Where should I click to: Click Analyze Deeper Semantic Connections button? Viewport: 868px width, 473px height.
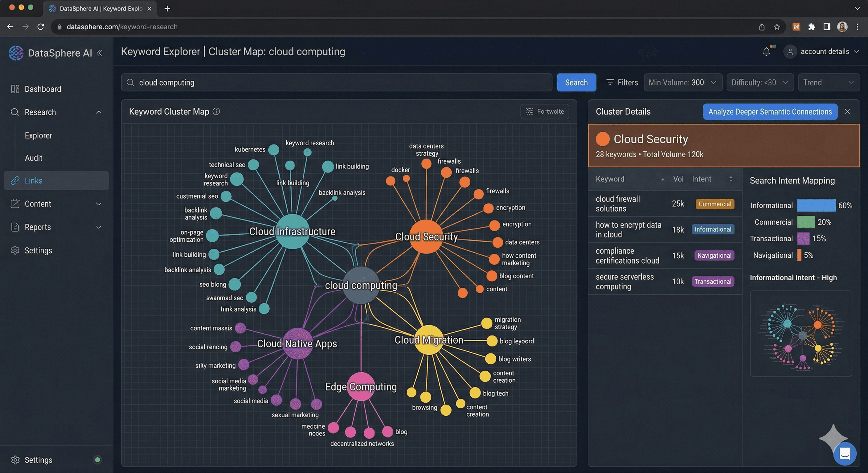point(770,111)
